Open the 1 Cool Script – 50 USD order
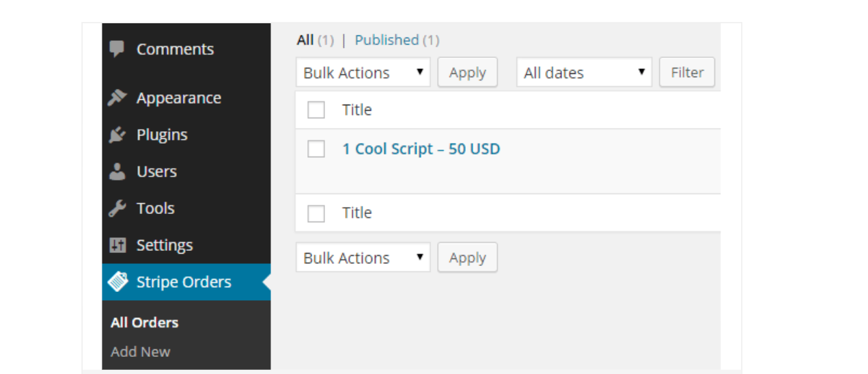This screenshot has width=868, height=374. (421, 149)
